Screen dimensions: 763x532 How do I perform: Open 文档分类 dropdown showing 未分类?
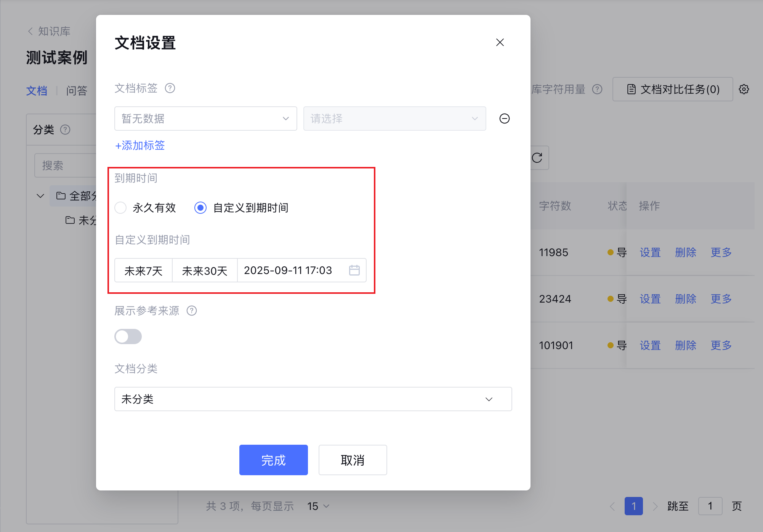point(313,399)
